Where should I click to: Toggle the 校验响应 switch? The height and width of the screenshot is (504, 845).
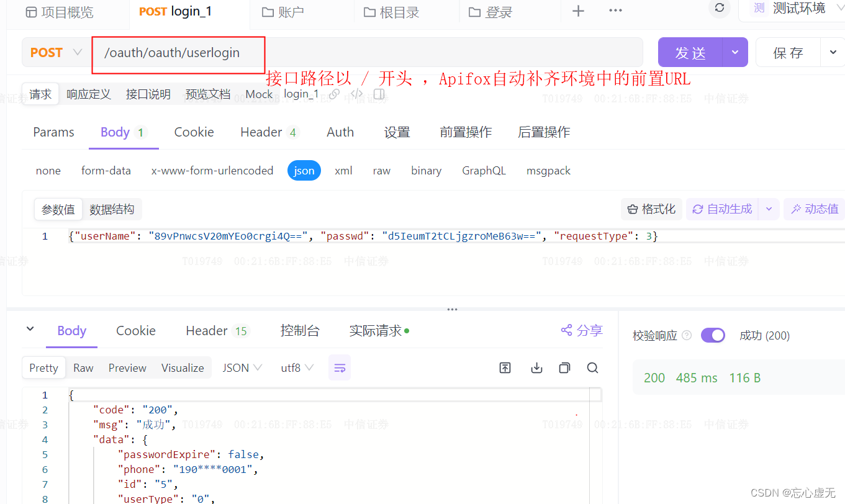(713, 336)
